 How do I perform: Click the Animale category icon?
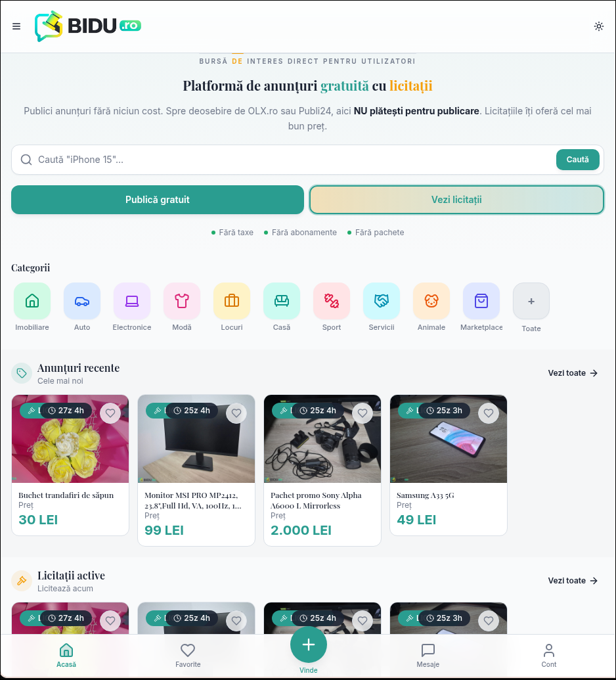click(431, 300)
